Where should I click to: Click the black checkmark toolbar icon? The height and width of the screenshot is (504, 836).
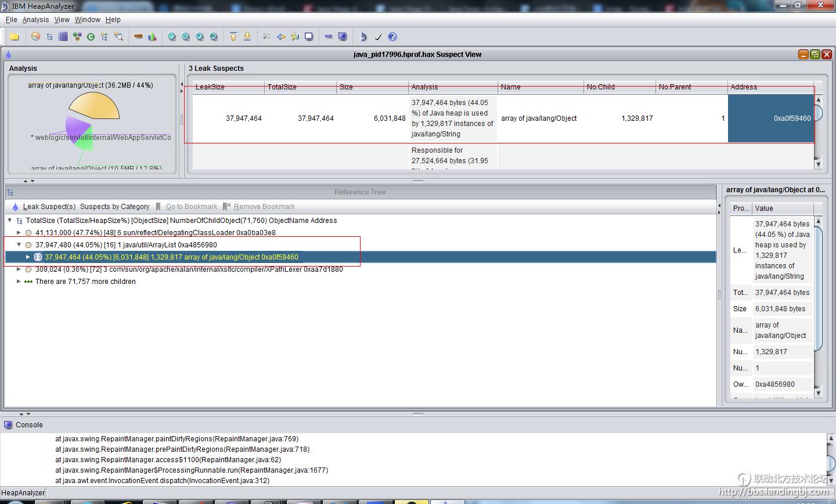[x=378, y=37]
